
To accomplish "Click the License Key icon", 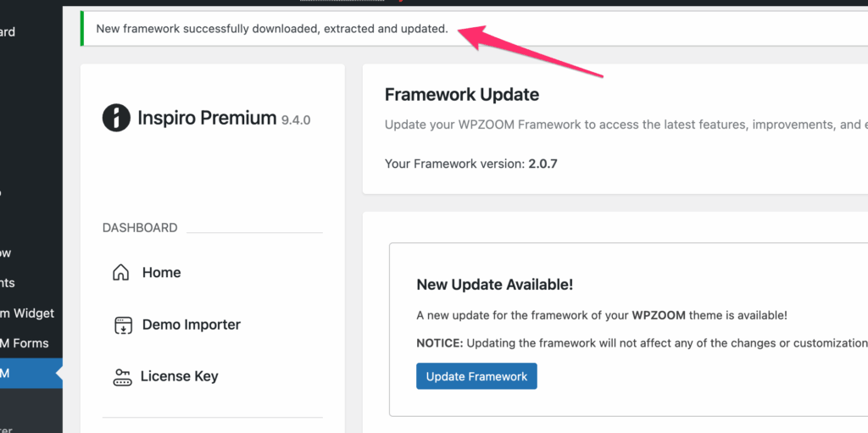I will [x=123, y=377].
